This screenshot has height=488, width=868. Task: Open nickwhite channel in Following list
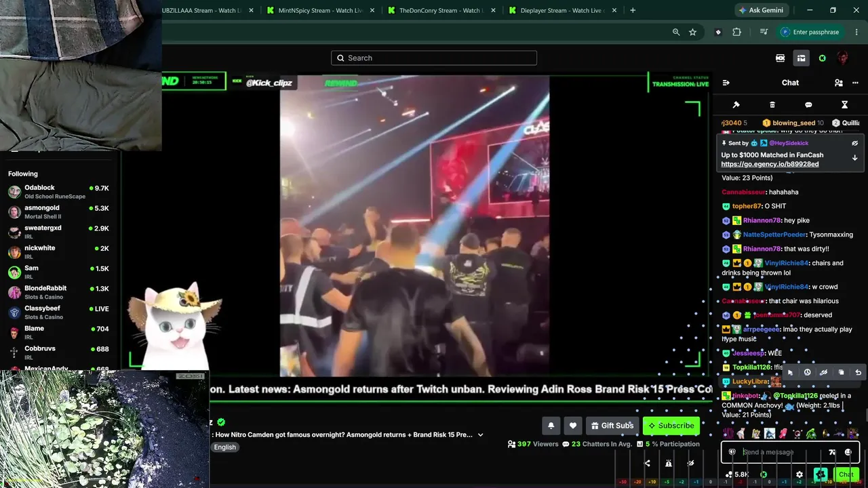[x=59, y=252]
